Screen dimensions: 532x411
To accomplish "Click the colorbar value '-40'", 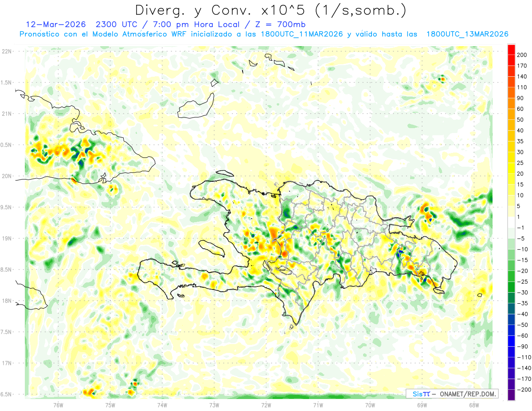I will click(523, 314).
